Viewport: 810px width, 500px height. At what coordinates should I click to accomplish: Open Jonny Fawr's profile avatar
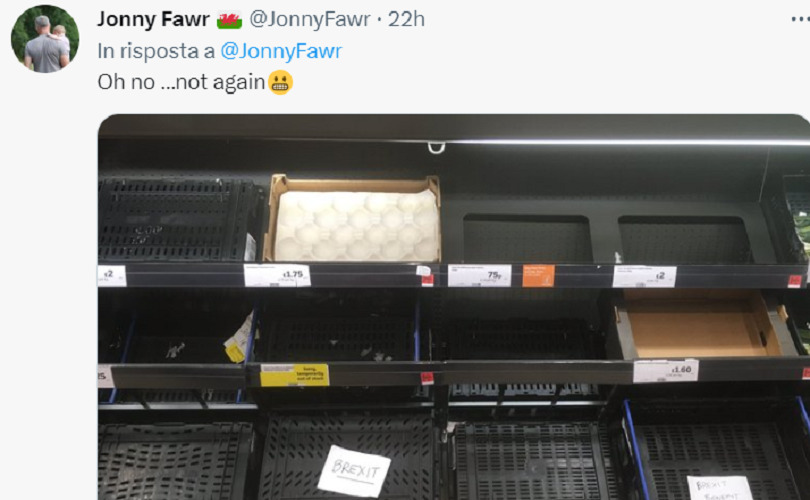point(45,39)
